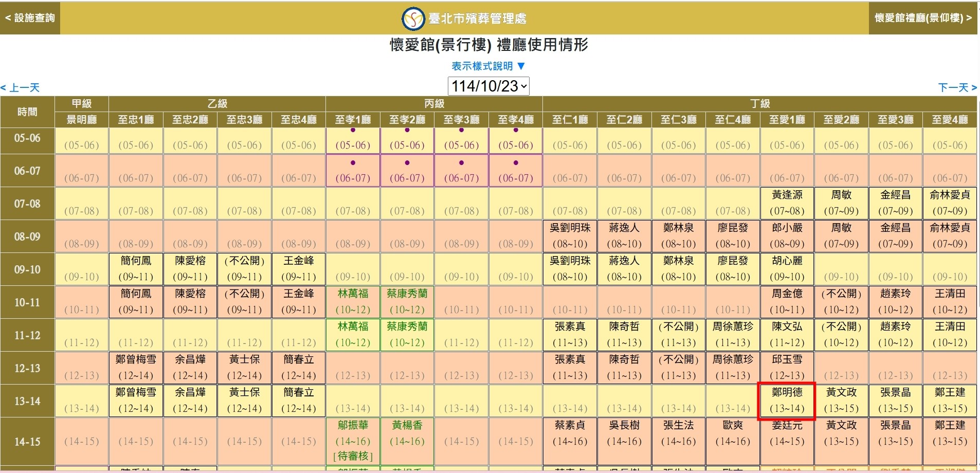This screenshot has height=473, width=980.
Task: Click the Taipei Mortuary Services Office logo
Action: [412, 19]
